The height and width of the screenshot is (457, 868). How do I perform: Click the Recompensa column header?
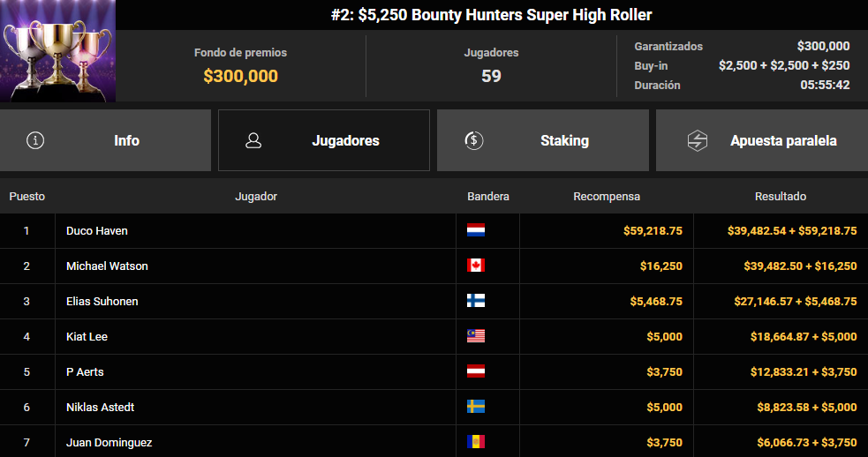(607, 197)
